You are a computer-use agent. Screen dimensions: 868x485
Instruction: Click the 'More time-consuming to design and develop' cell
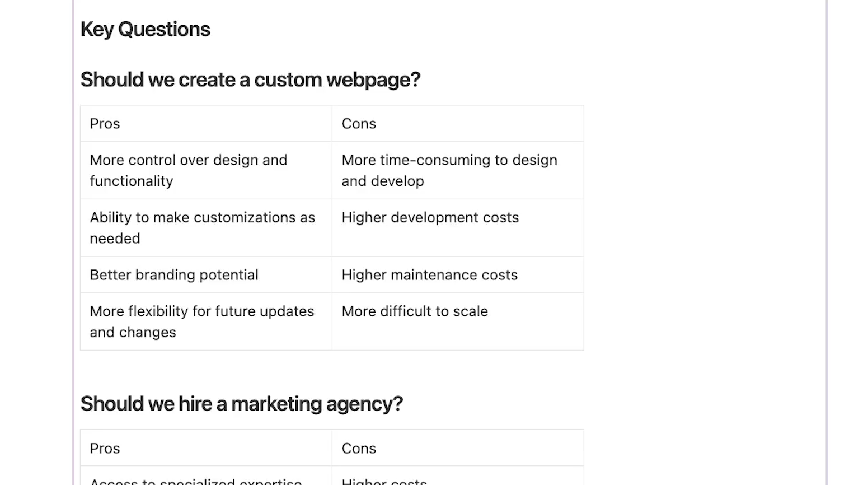pyautogui.click(x=458, y=170)
